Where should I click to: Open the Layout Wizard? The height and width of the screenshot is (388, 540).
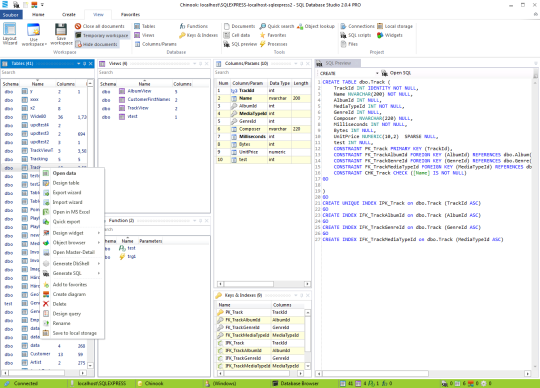10,33
